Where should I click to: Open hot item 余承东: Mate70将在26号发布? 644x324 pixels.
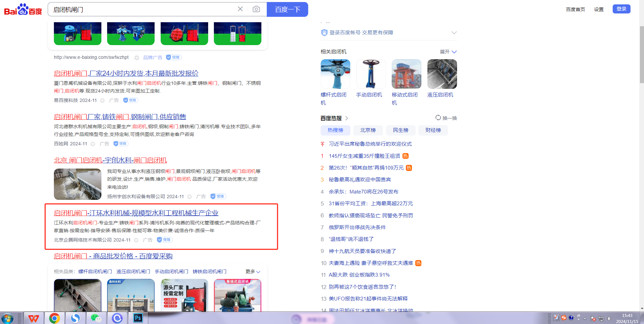point(363,192)
